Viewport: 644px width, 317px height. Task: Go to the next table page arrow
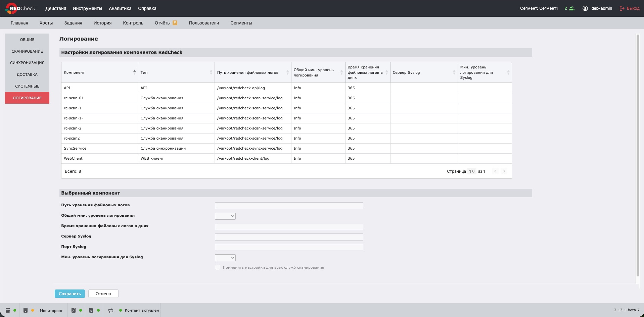504,171
